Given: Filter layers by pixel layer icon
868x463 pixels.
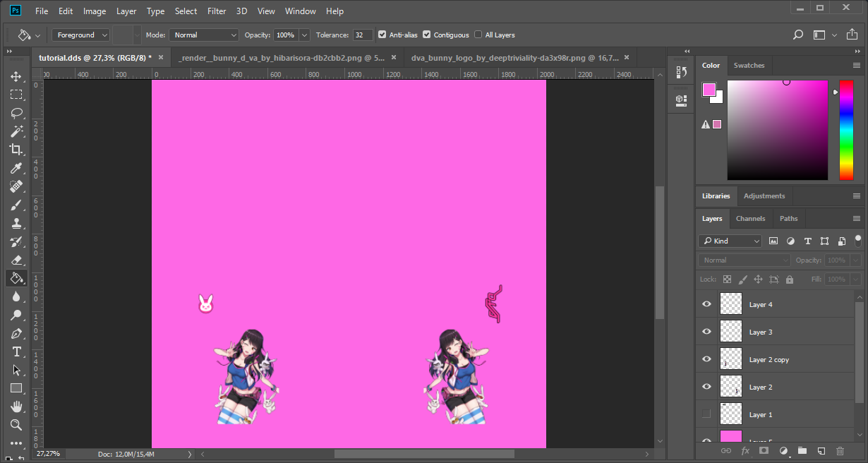Looking at the screenshot, I should click(773, 241).
